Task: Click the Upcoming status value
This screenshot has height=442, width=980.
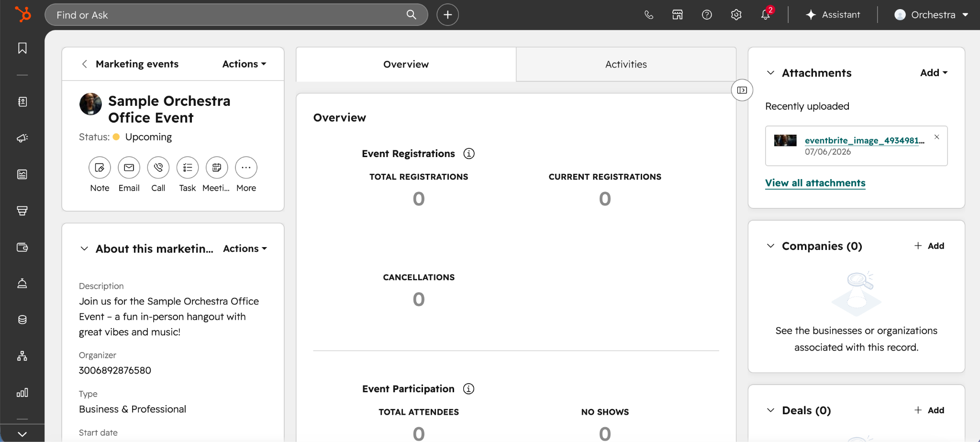Action: 148,137
